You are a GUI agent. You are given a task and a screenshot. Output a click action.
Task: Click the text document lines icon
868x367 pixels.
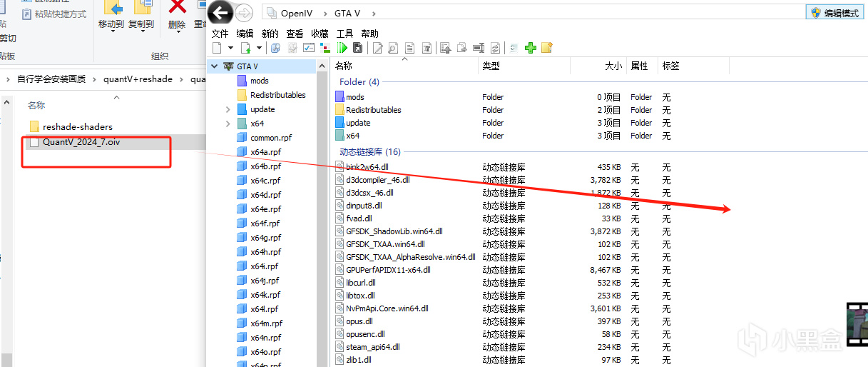(409, 48)
